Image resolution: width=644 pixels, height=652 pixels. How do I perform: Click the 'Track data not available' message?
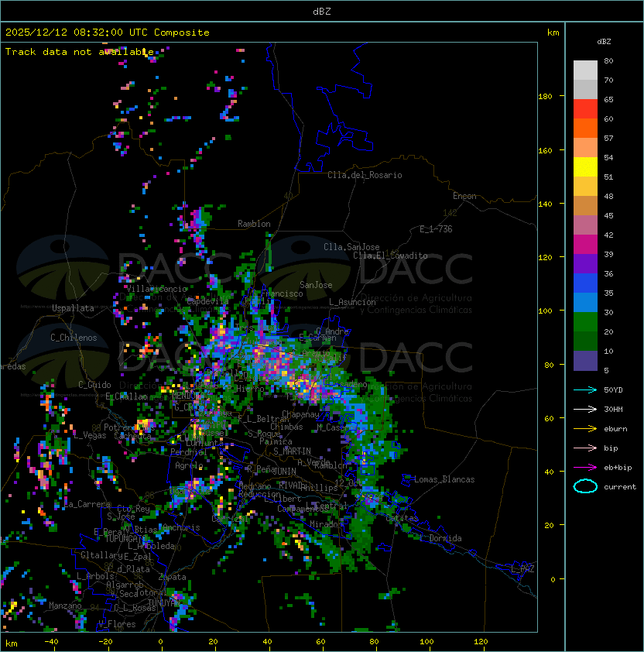(80, 52)
